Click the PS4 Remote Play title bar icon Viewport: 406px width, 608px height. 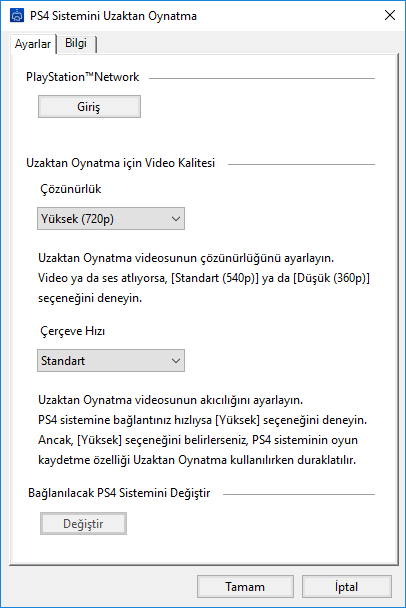(17, 16)
